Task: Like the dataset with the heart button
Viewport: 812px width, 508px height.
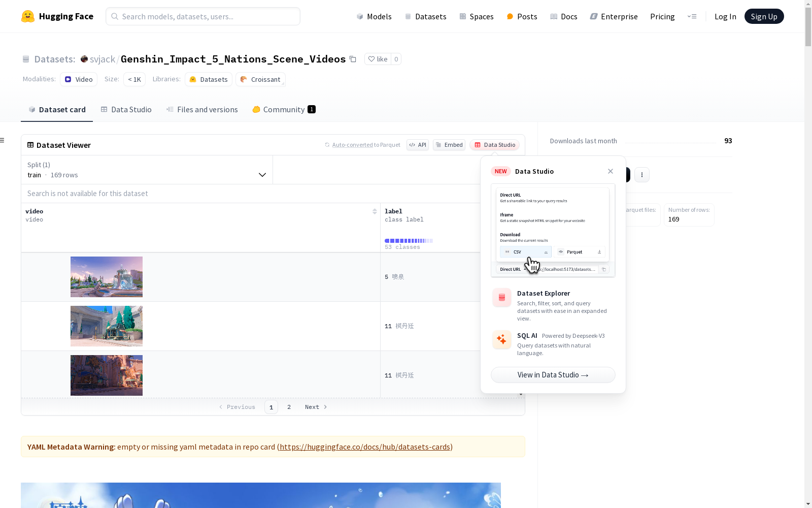Action: point(378,59)
